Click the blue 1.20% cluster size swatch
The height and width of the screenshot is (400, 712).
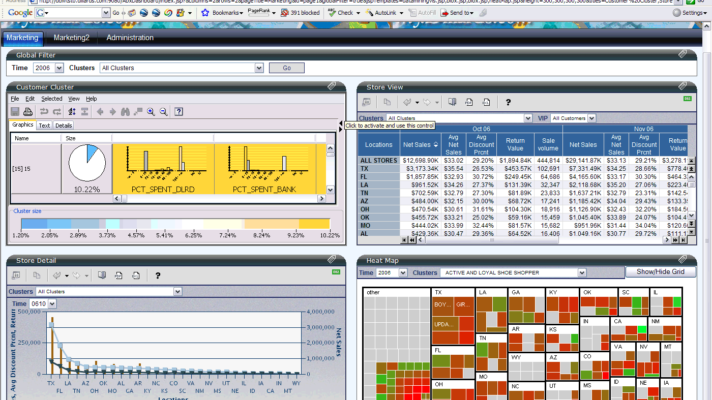(34, 224)
